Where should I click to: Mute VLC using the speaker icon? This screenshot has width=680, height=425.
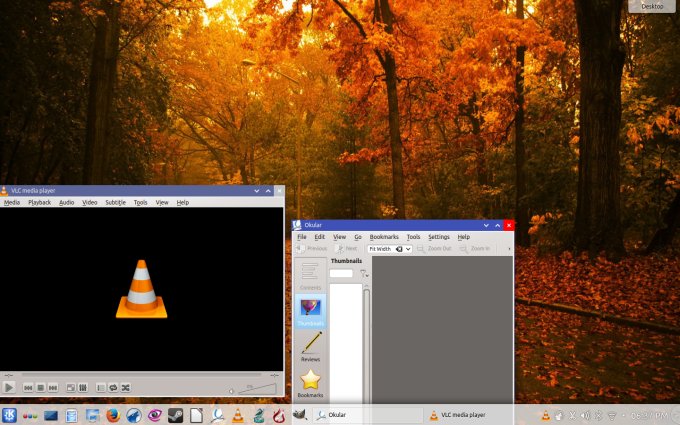[x=232, y=390]
